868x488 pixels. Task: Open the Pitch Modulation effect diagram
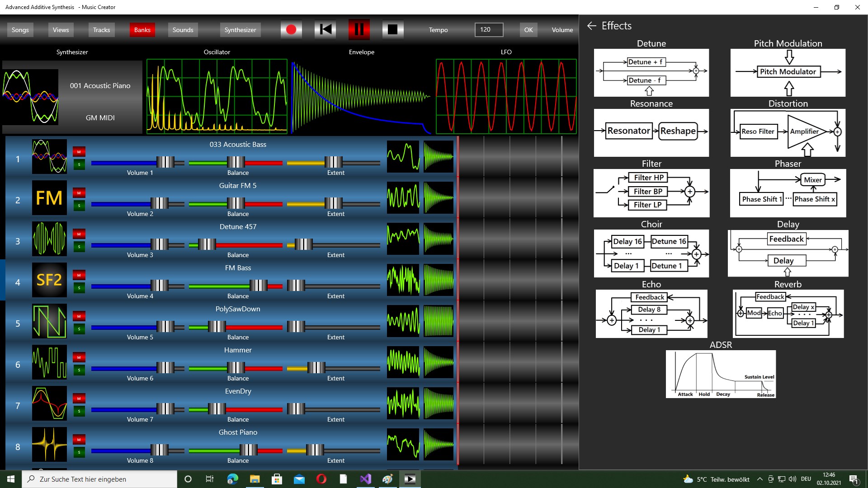click(788, 72)
